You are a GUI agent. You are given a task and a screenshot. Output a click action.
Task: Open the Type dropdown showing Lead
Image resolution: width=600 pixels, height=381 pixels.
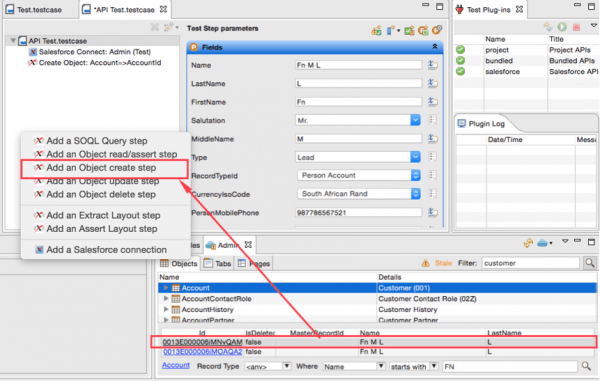coord(415,157)
